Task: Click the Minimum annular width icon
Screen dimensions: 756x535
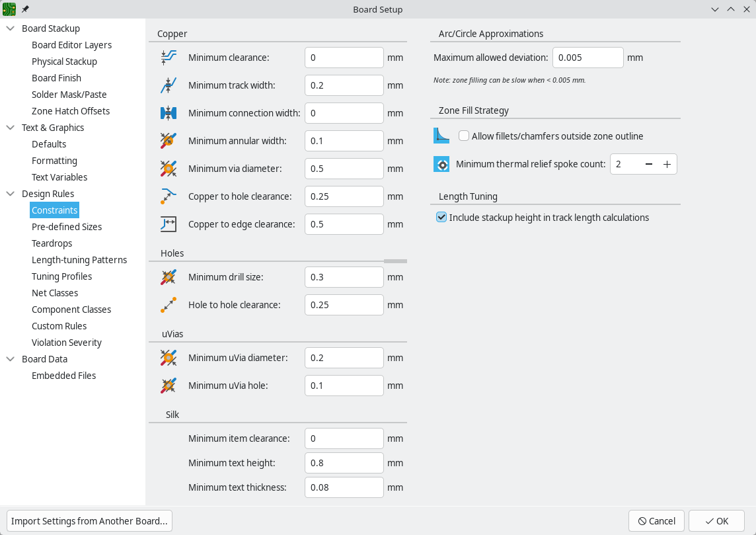Action: pyautogui.click(x=169, y=141)
